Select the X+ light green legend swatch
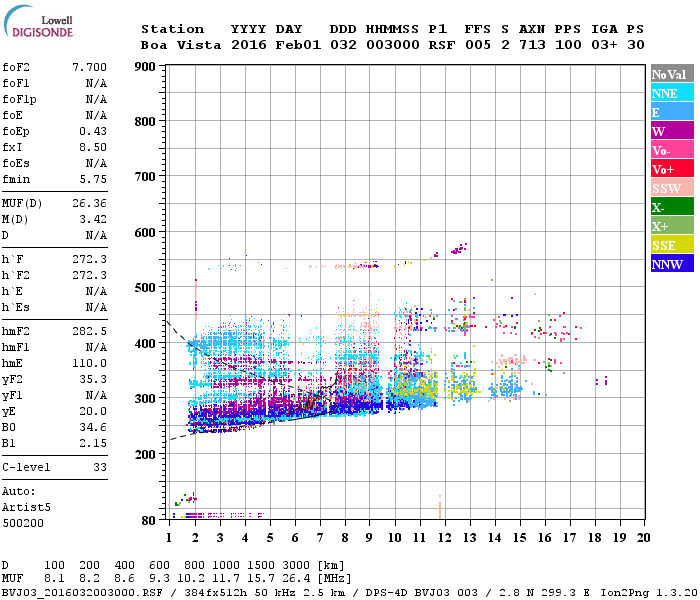700x600 pixels. click(x=672, y=226)
